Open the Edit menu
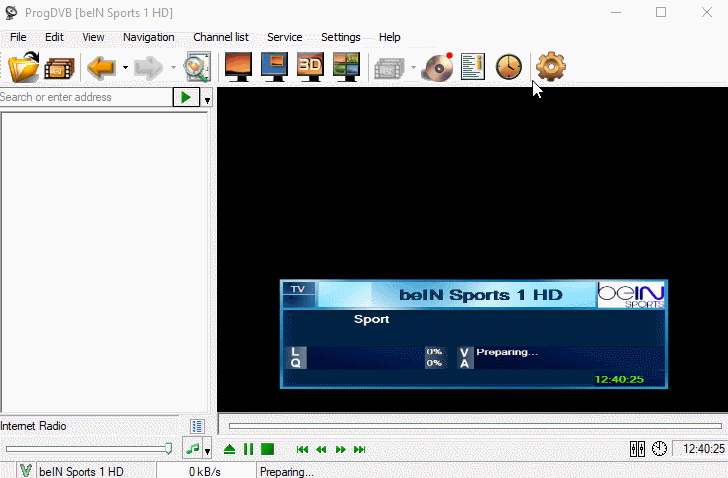The width and height of the screenshot is (728, 478). (54, 37)
